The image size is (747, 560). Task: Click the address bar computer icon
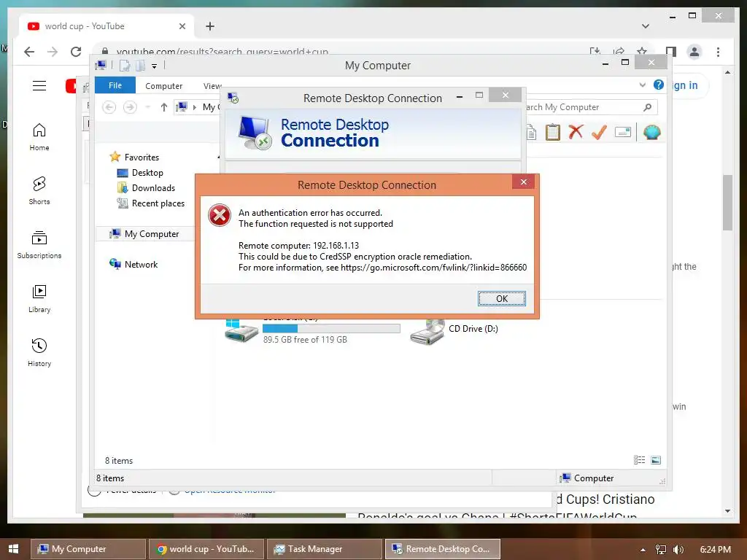pyautogui.click(x=182, y=107)
